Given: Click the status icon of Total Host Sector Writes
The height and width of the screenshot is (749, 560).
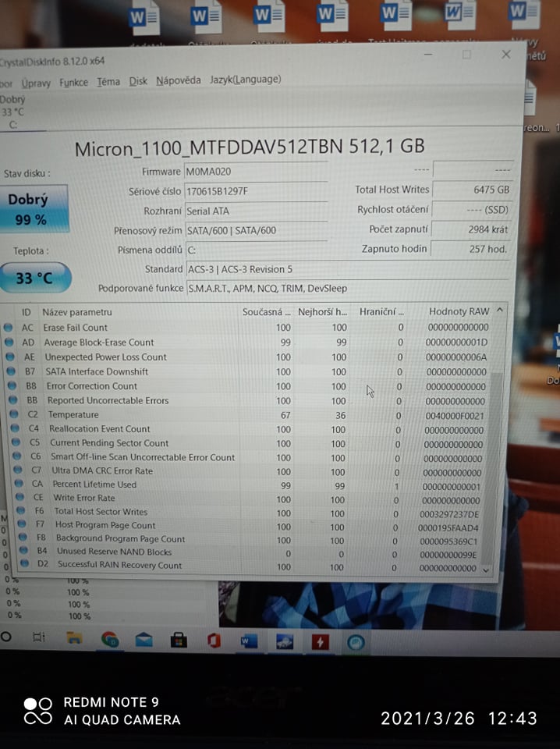Looking at the screenshot, I should [x=20, y=510].
